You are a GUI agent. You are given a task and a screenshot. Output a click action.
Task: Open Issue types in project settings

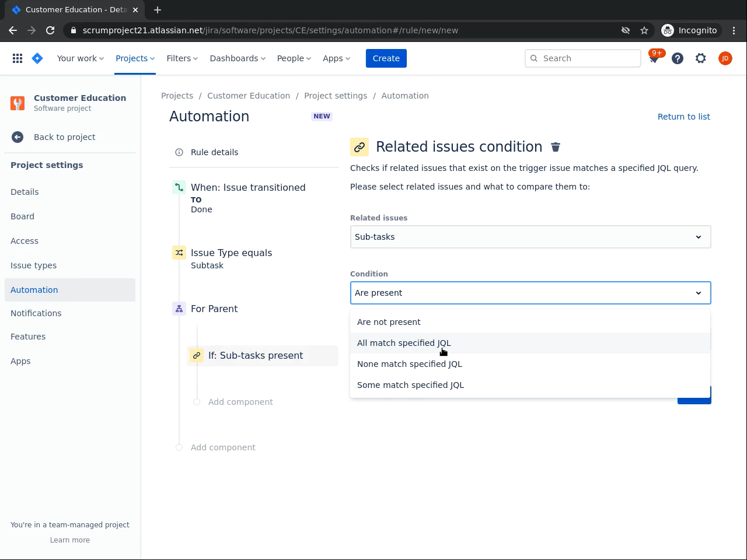pos(34,265)
